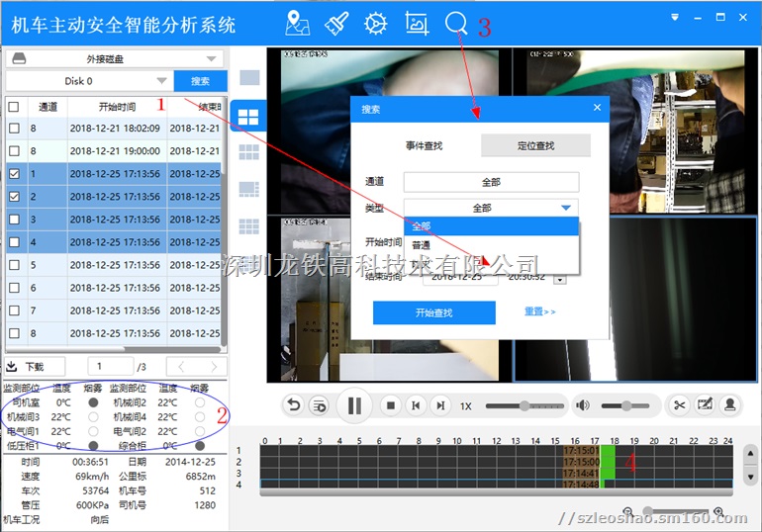Click the download icon button
The height and width of the screenshot is (532, 762).
[x=12, y=366]
